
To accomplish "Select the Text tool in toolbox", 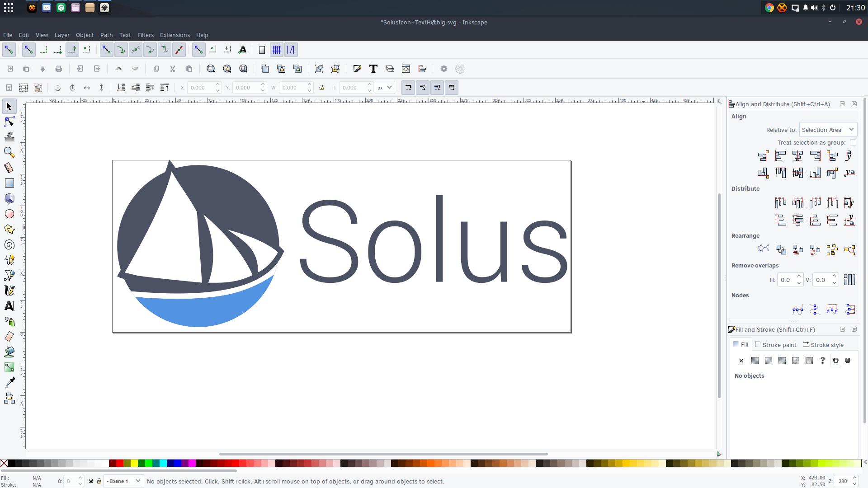I will pos(9,306).
